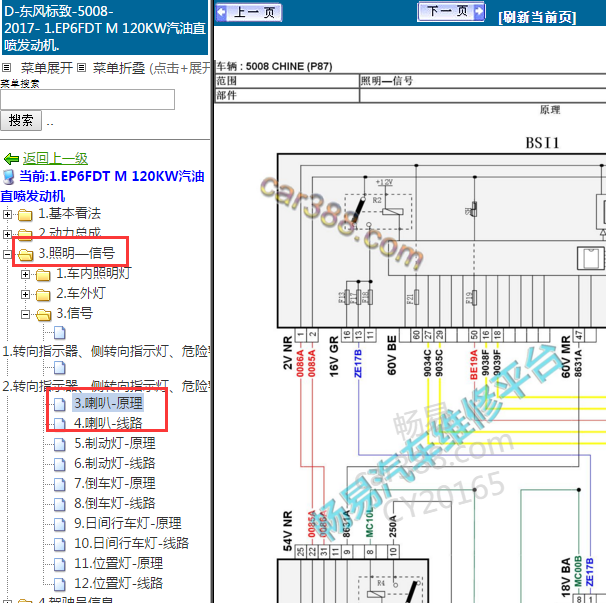Image resolution: width=606 pixels, height=603 pixels.
Task: Click document icon of 3.喇叭-原理
Action: click(x=60, y=404)
